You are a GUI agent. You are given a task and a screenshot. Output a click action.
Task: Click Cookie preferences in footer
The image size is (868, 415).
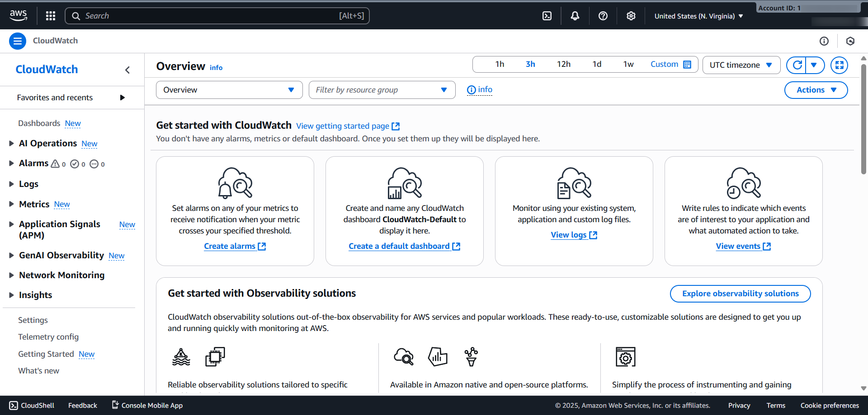(830, 406)
